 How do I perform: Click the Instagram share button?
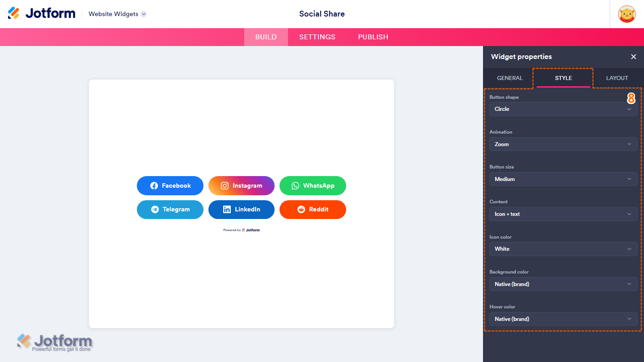[241, 186]
